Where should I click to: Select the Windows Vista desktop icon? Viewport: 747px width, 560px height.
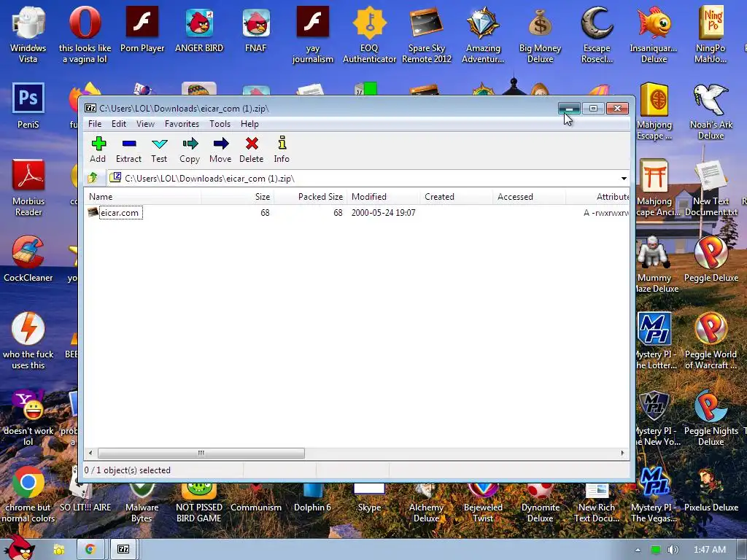28,36
